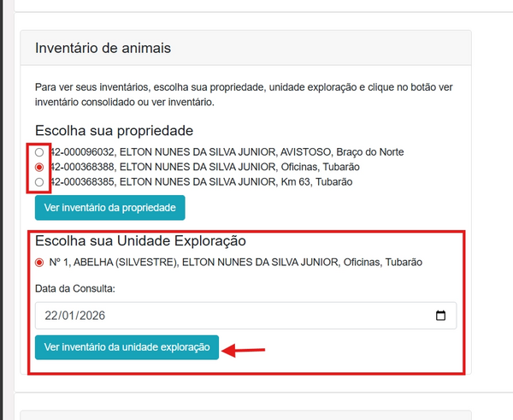Click the month '01' in the date field
The width and height of the screenshot is (513, 420).
(x=70, y=316)
